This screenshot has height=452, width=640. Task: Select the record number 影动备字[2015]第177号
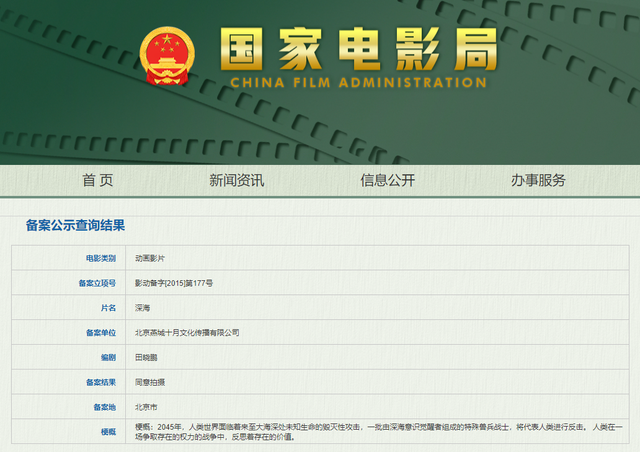174,283
